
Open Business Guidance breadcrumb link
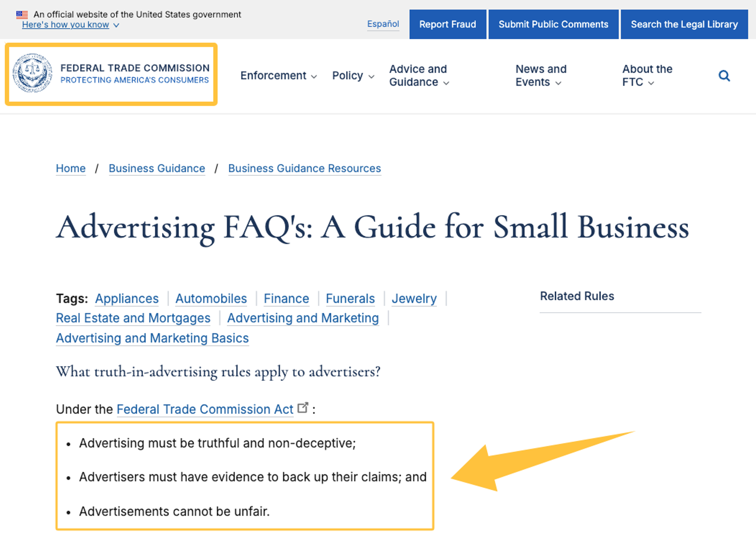point(157,168)
